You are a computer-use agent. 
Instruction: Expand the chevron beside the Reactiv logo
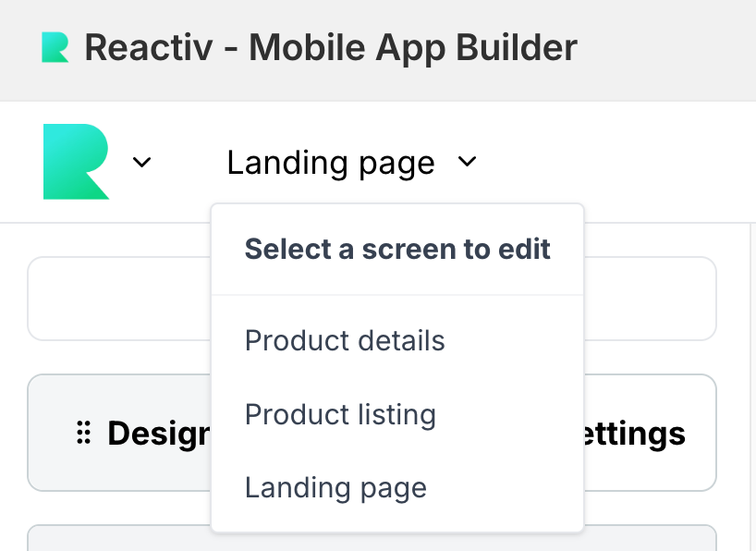pos(141,163)
